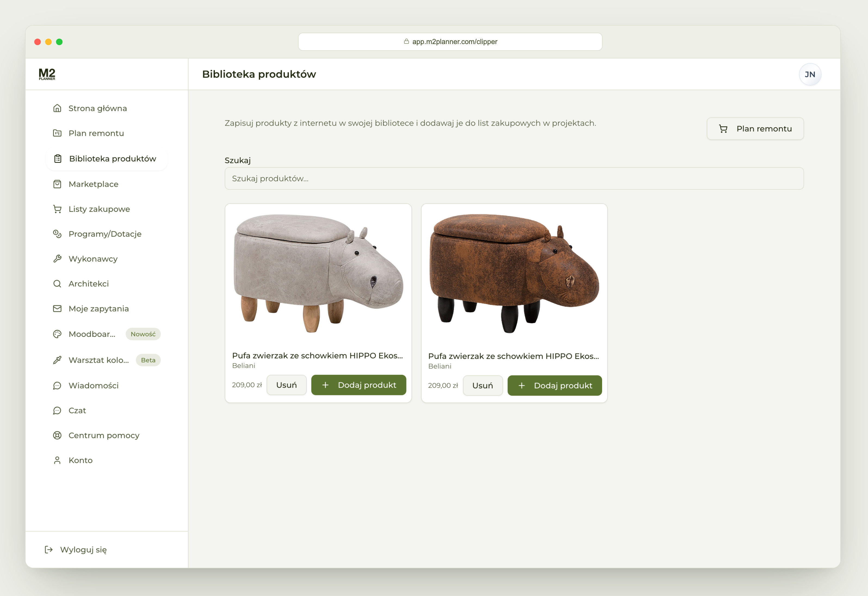Remove the brown hippo pouf with Usuń
The width and height of the screenshot is (868, 596).
(x=483, y=385)
